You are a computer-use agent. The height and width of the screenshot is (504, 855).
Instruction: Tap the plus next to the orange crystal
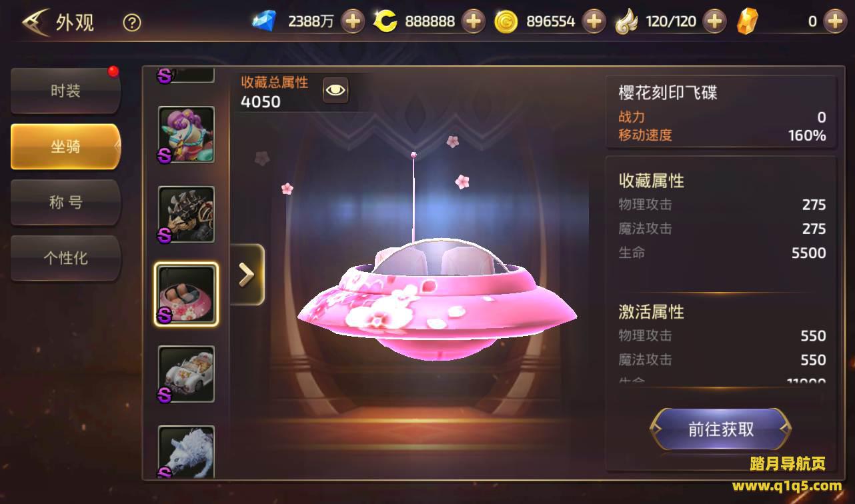coord(834,21)
